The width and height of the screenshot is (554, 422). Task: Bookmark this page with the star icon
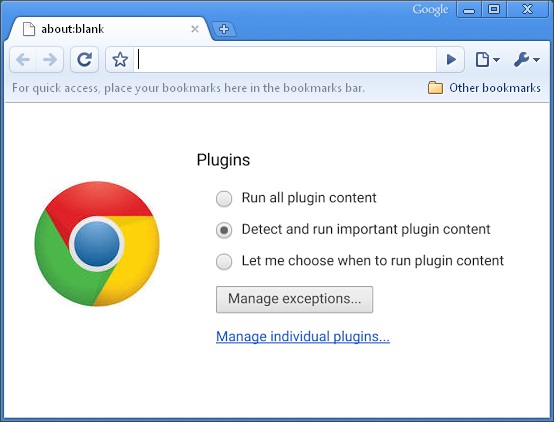(120, 59)
